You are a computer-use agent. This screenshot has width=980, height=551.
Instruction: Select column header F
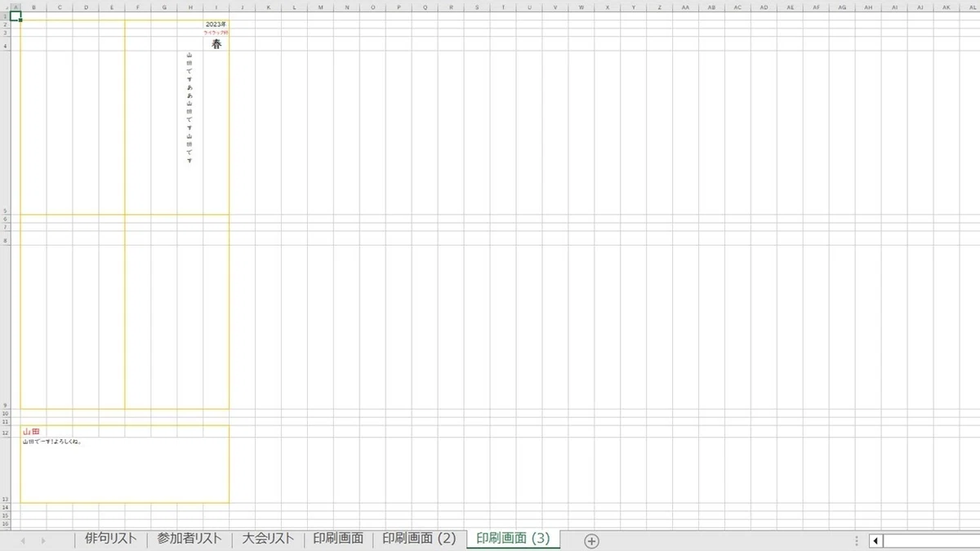tap(138, 7)
